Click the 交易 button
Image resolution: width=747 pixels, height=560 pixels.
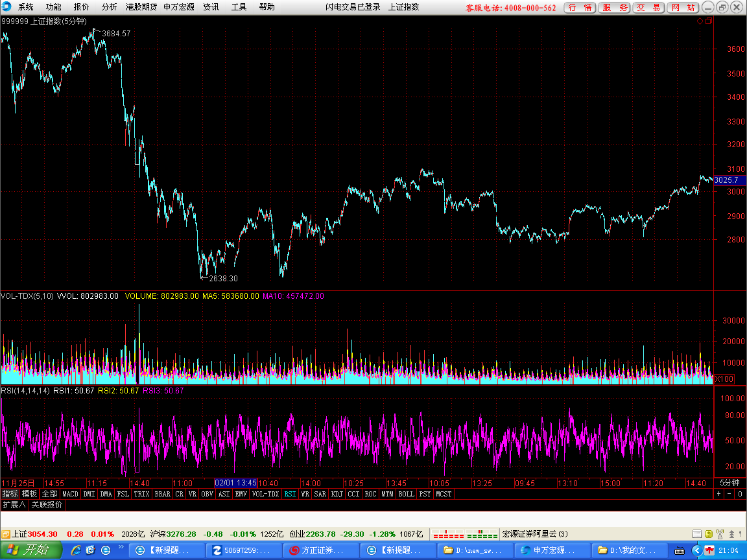click(648, 7)
